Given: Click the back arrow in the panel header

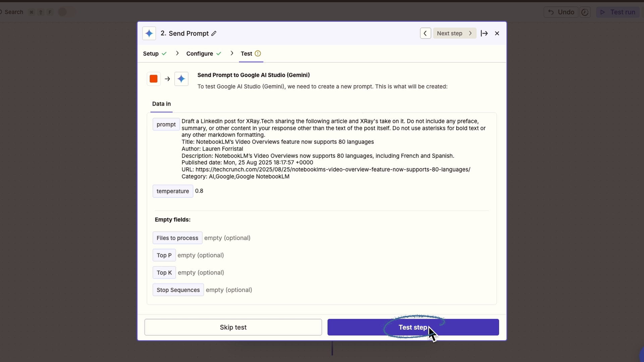Looking at the screenshot, I should click(425, 33).
